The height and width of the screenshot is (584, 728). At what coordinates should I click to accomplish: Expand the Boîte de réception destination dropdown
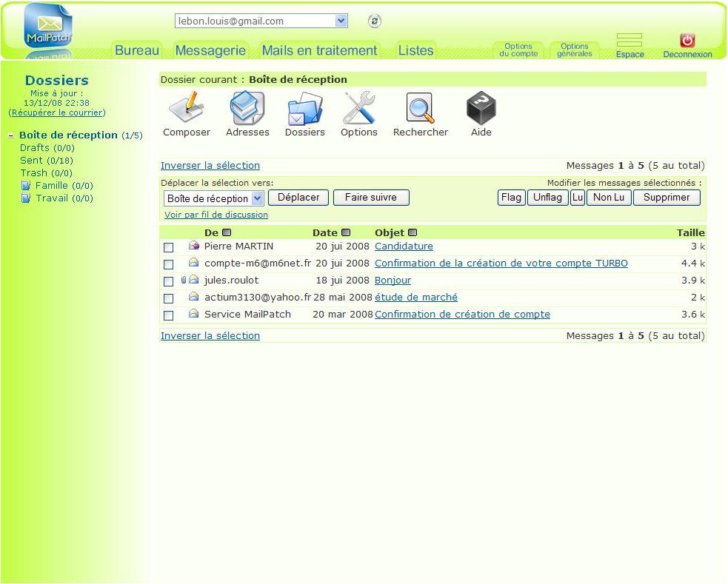257,198
